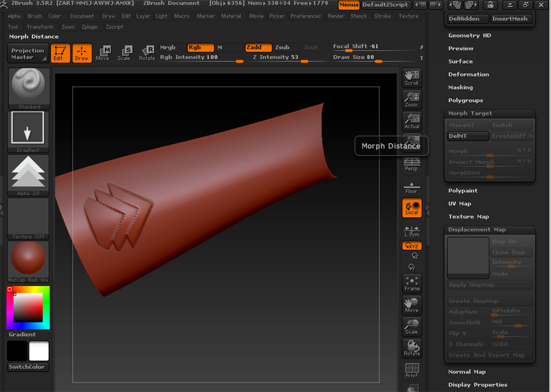Expand the Deformation subpalette
This screenshot has width=551, height=392.
468,74
